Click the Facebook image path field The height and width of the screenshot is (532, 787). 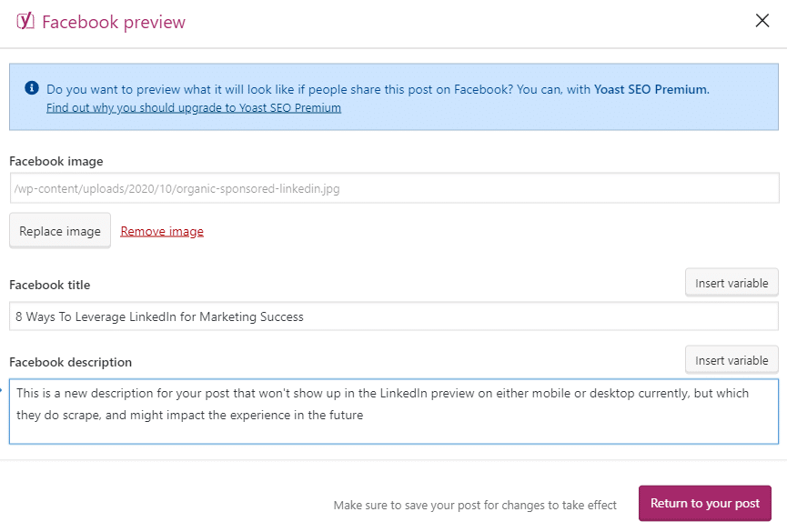(x=393, y=188)
